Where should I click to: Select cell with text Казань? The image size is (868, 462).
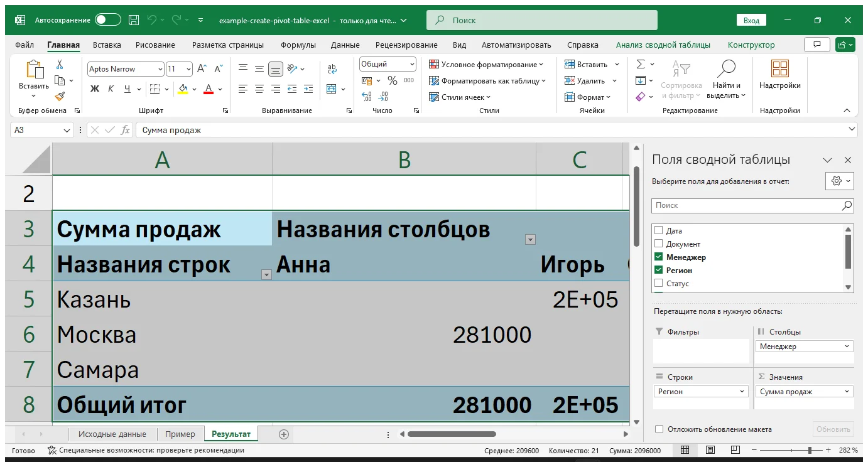[x=162, y=299]
